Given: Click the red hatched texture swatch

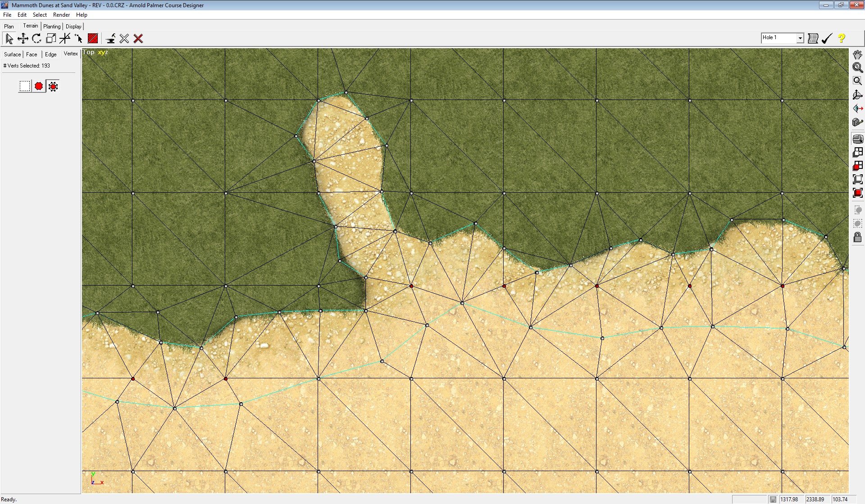Looking at the screenshot, I should point(93,39).
